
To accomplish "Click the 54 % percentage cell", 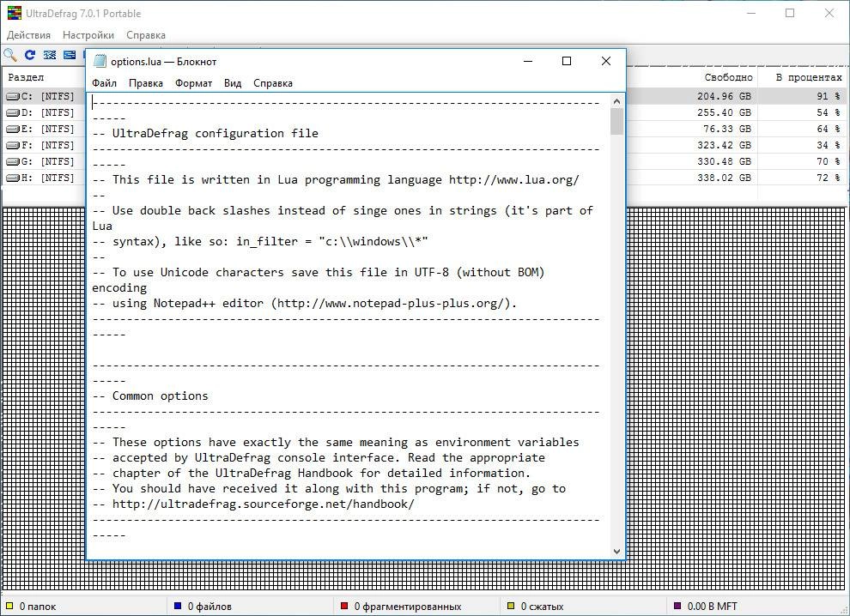I will (829, 112).
